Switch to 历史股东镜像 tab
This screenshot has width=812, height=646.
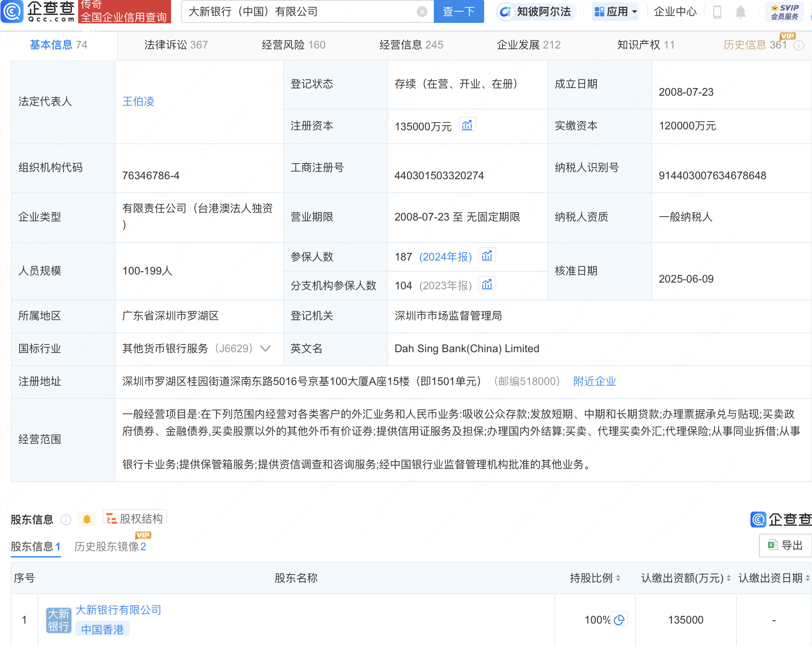pyautogui.click(x=110, y=547)
